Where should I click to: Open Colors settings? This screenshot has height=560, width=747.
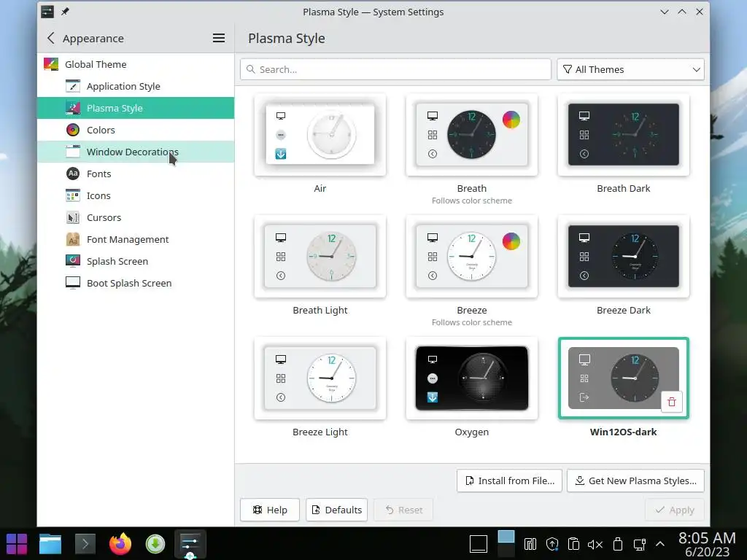click(x=135, y=130)
